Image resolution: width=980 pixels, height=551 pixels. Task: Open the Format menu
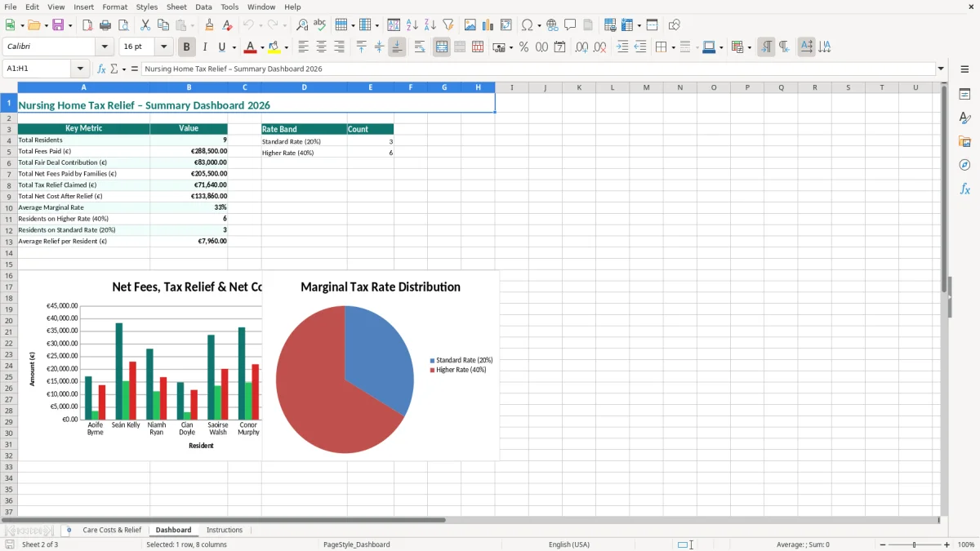pos(114,7)
